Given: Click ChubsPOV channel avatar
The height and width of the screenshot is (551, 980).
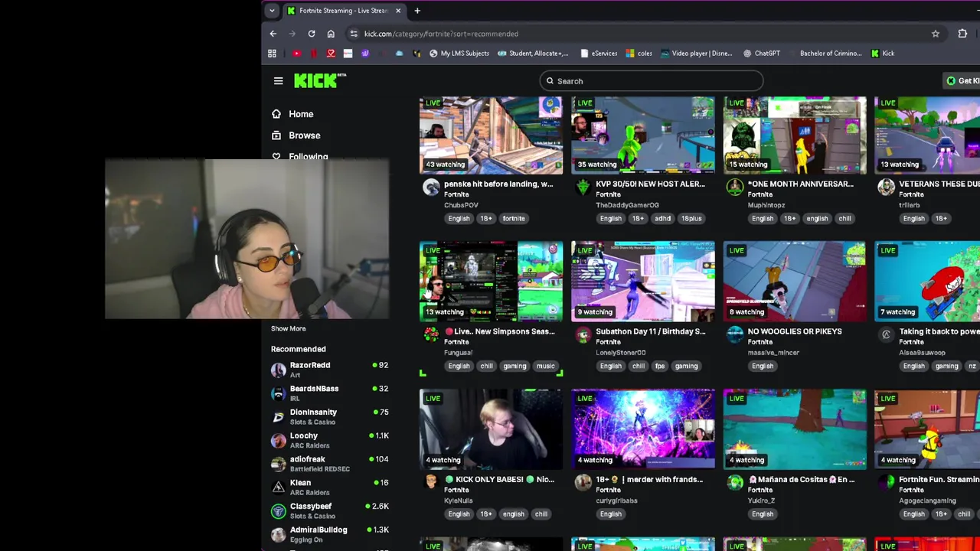Looking at the screenshot, I should 431,187.
